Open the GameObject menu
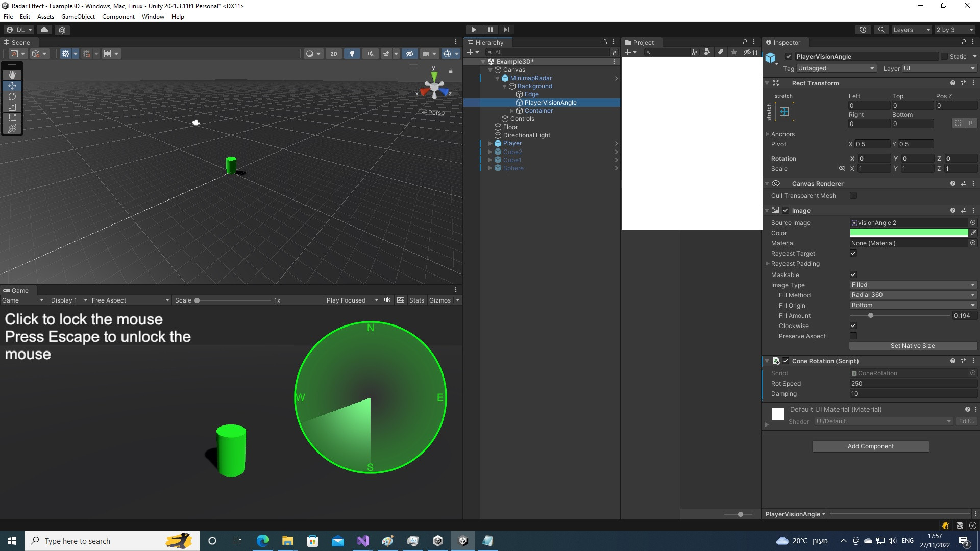The image size is (980, 551). click(78, 17)
